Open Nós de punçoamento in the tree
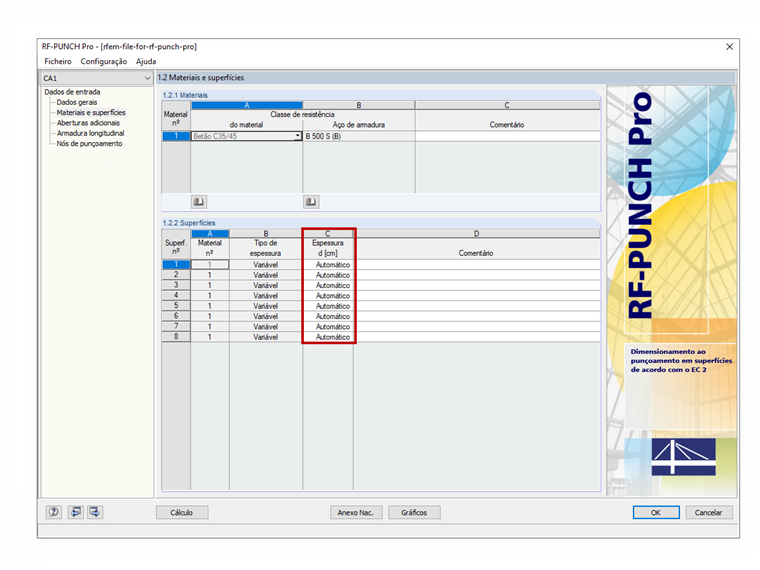Viewport: 760px width, 570px height. [90, 143]
